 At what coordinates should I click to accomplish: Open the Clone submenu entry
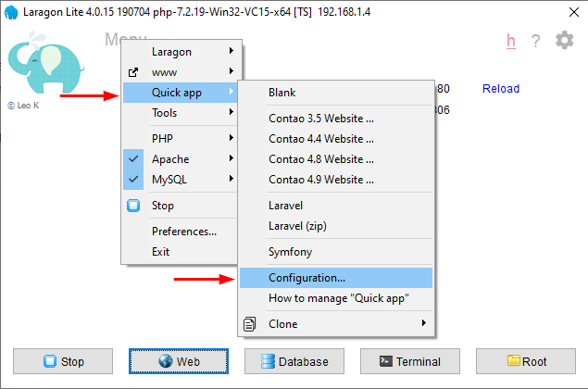[x=336, y=324]
